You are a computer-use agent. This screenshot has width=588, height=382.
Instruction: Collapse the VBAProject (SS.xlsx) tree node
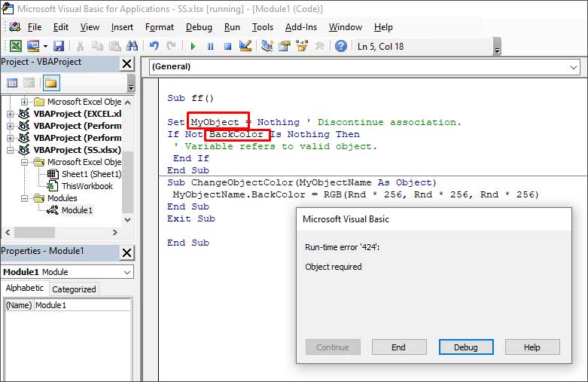pyautogui.click(x=11, y=150)
